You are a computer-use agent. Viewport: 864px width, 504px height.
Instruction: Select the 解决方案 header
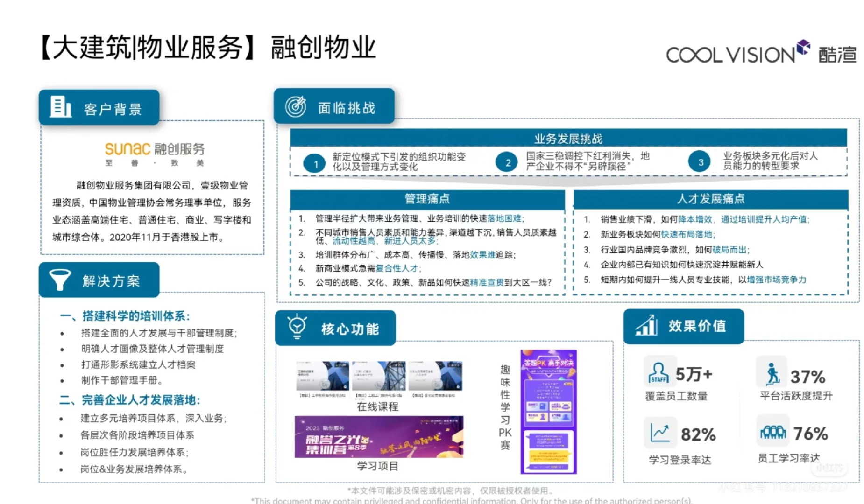pos(99,280)
